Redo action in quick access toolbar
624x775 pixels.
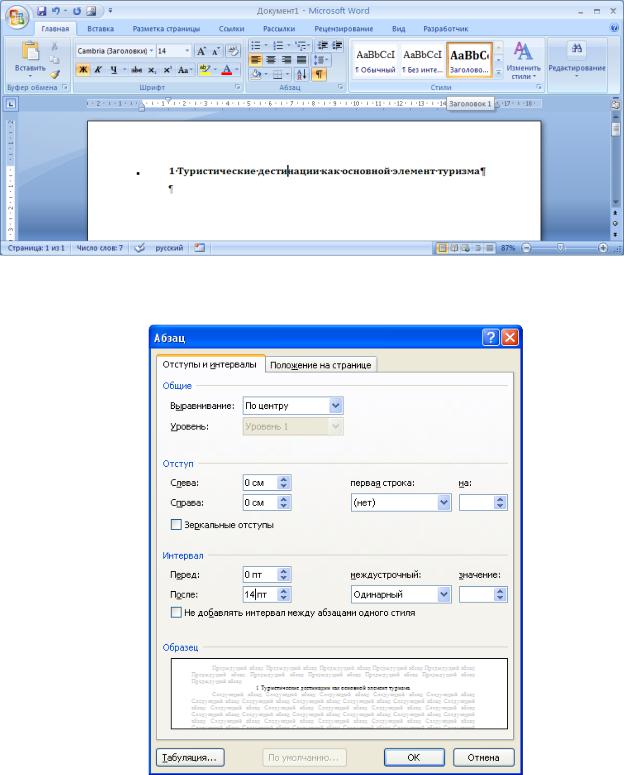(77, 11)
